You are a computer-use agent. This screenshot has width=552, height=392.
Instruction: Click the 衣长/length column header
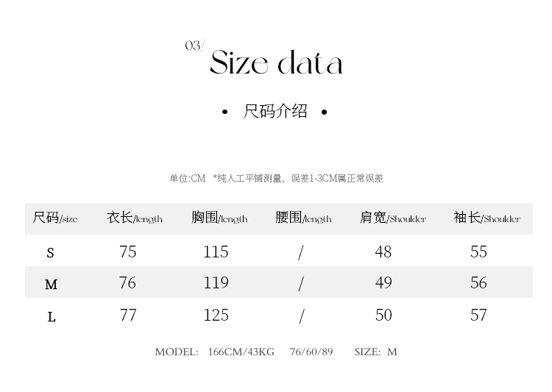[135, 218]
